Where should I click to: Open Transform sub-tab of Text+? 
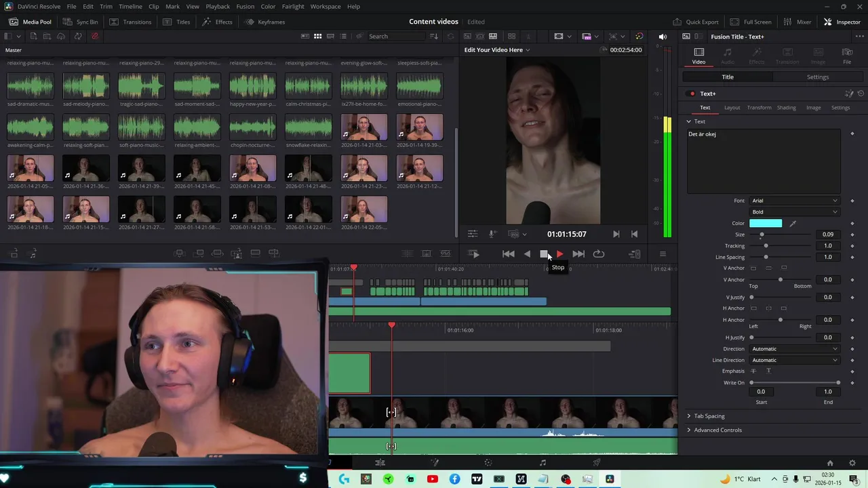coord(759,107)
